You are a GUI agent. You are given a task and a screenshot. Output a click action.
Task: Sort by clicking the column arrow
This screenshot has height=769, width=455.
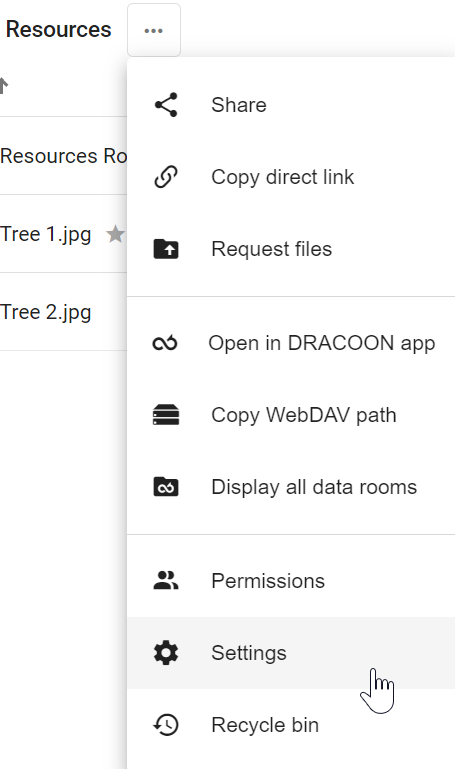[x=4, y=85]
